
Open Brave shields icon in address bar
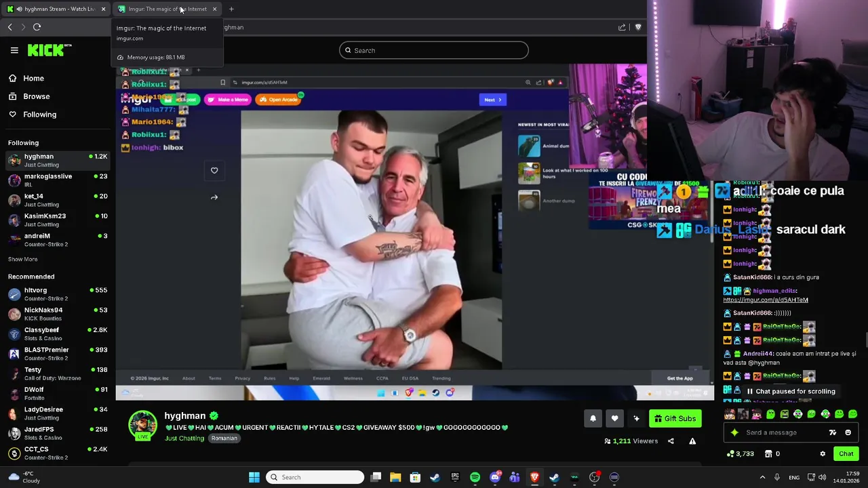pyautogui.click(x=638, y=27)
